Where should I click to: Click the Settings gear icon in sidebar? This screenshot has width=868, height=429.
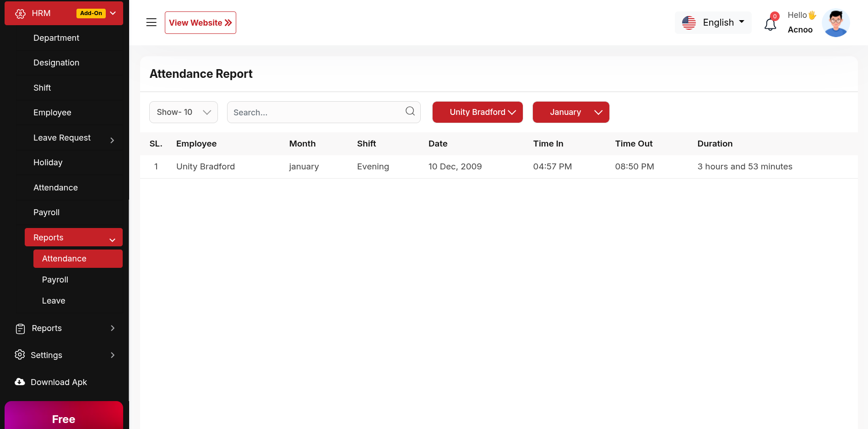click(x=20, y=355)
